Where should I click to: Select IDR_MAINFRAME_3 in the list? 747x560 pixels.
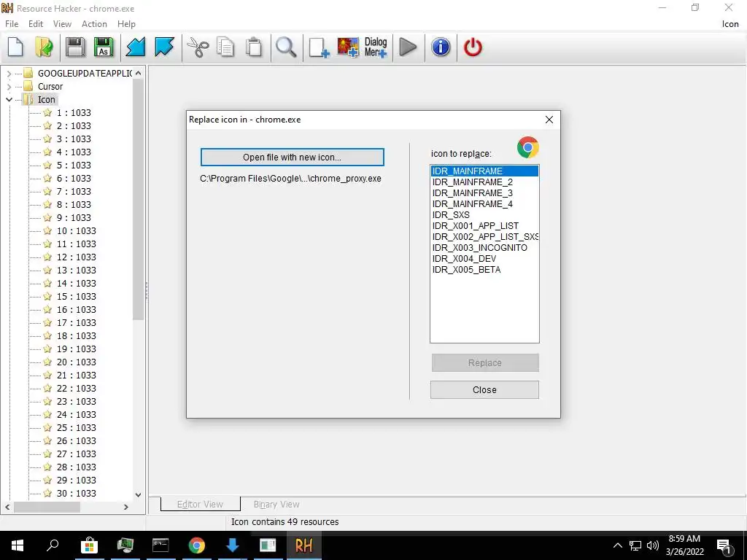pyautogui.click(x=484, y=192)
